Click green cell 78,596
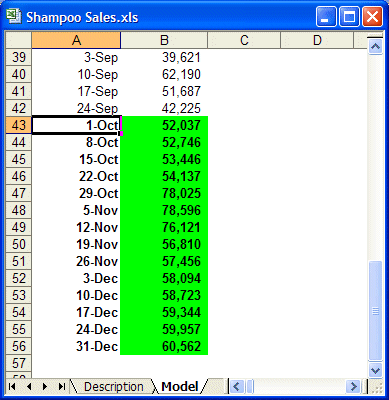Image resolution: width=389 pixels, height=400 pixels. [x=164, y=210]
